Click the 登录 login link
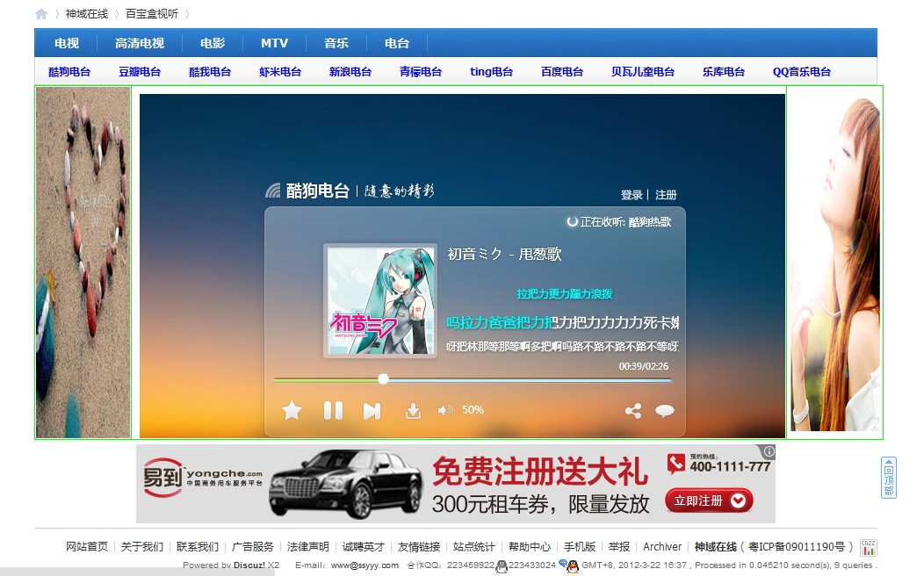This screenshot has width=924, height=576. [632, 194]
